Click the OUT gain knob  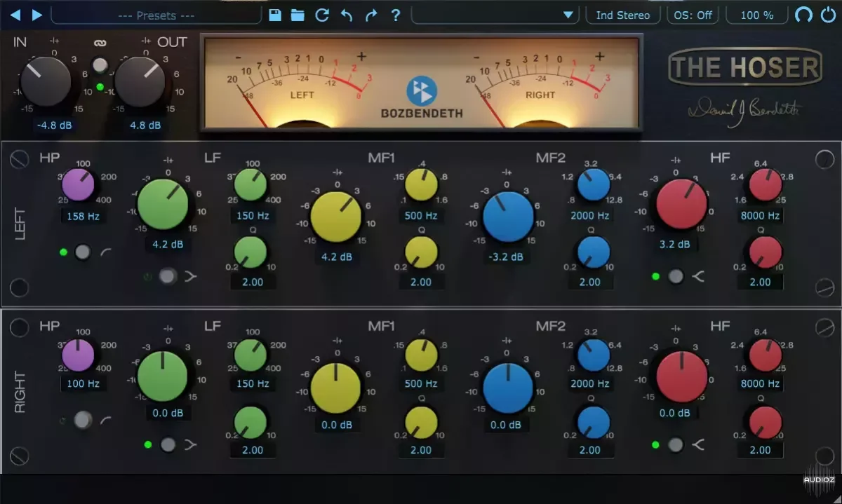pos(139,81)
